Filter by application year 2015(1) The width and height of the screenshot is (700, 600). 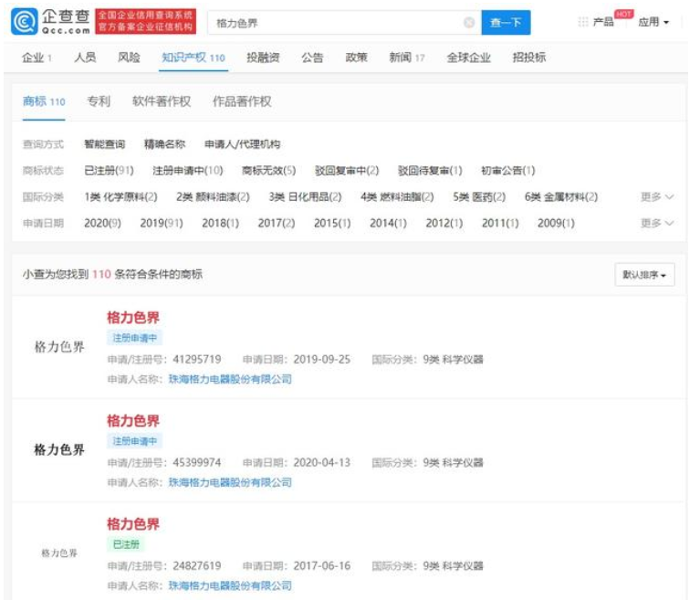pos(332,223)
